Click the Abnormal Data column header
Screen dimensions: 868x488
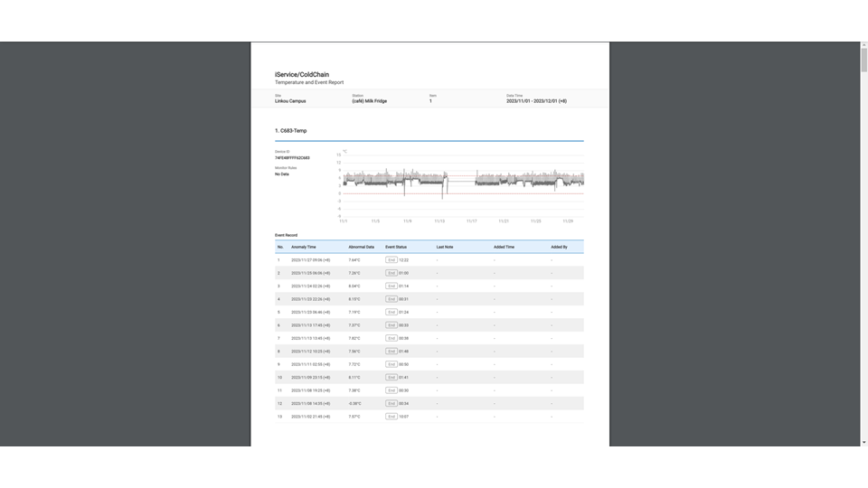[361, 247]
